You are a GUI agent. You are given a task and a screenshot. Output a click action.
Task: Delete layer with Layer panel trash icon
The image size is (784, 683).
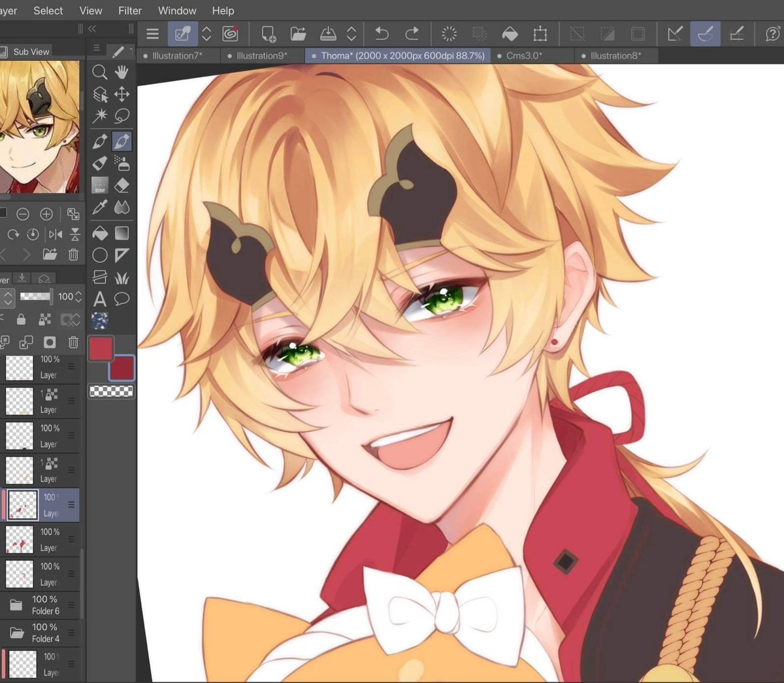[x=73, y=342]
